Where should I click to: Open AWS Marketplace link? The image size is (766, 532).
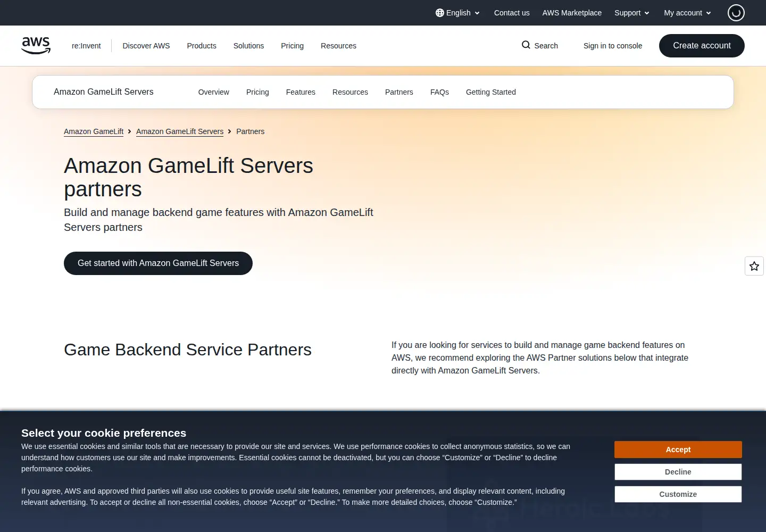(x=572, y=13)
